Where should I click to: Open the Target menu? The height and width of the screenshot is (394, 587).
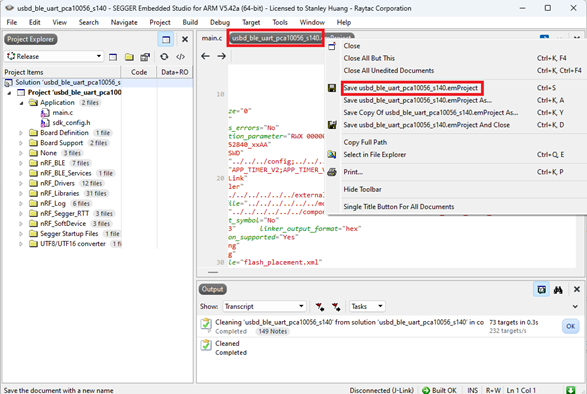pos(251,22)
